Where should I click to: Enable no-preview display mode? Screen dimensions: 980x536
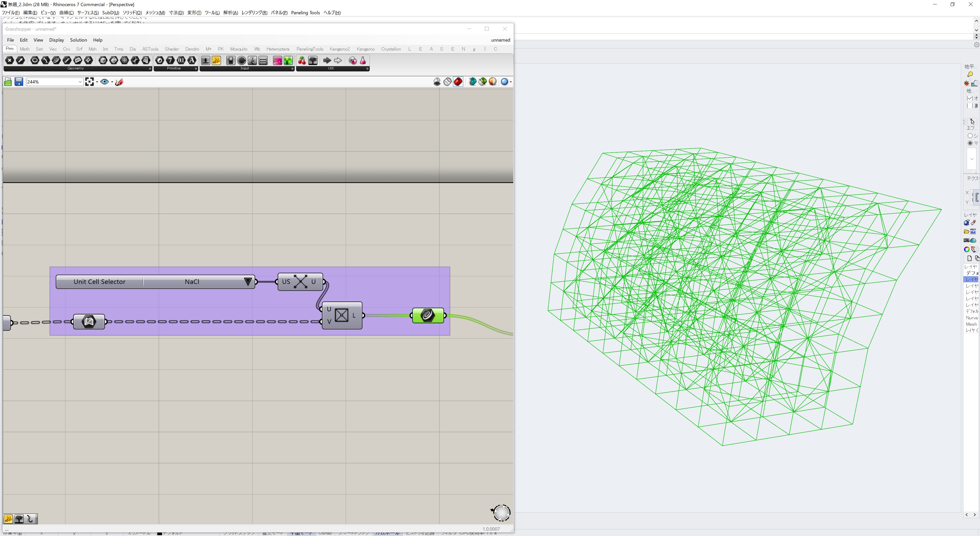click(x=437, y=82)
